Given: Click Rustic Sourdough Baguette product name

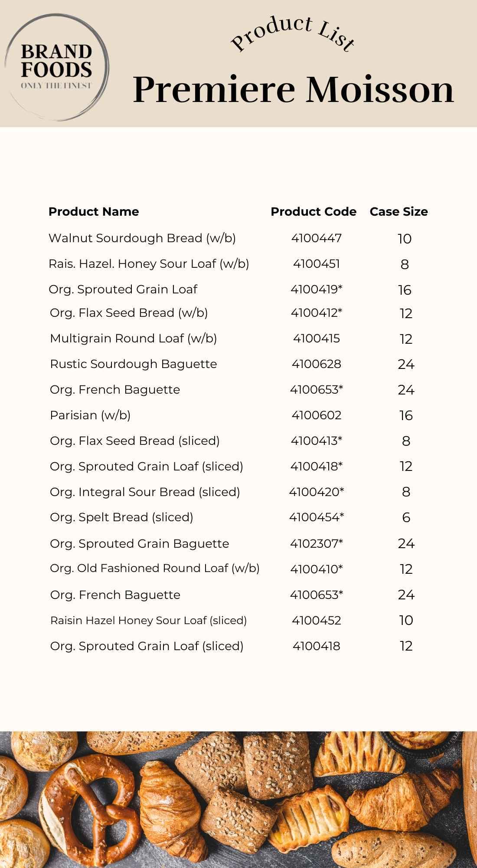Looking at the screenshot, I should (x=133, y=364).
